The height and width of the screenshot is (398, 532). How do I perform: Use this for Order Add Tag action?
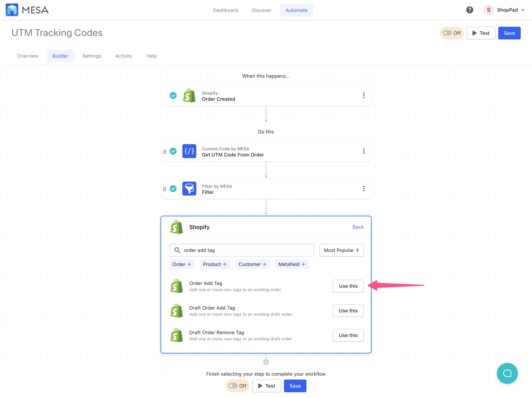[348, 286]
